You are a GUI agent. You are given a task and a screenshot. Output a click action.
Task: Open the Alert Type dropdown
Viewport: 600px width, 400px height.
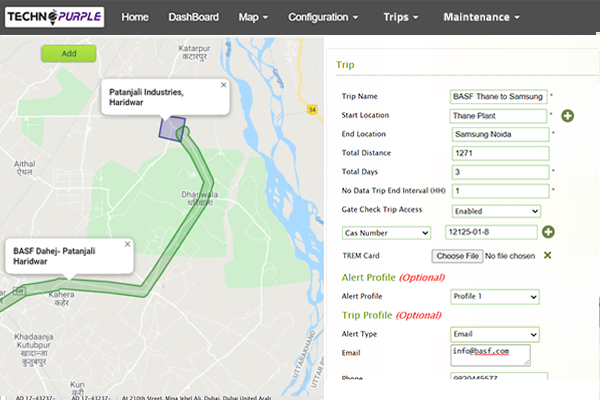tap(495, 334)
